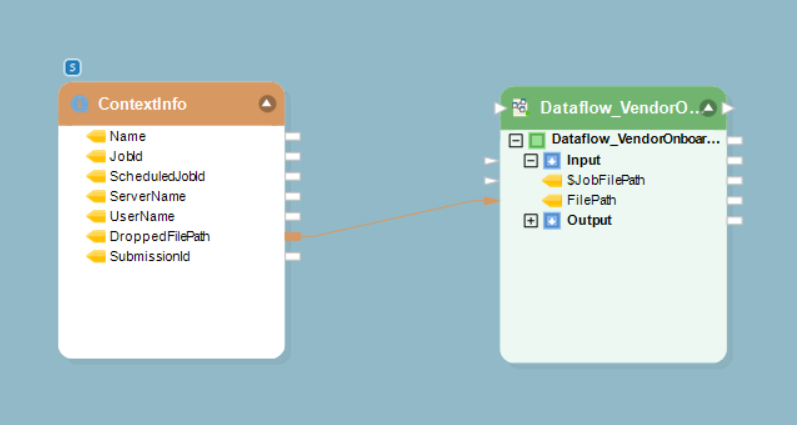Image resolution: width=797 pixels, height=425 pixels.
Task: Click the input arrow left of Dataflow header
Action: coord(501,107)
